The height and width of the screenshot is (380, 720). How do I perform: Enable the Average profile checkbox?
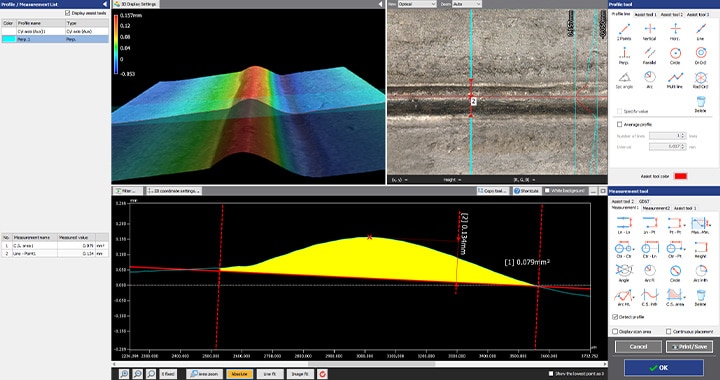(x=619, y=124)
